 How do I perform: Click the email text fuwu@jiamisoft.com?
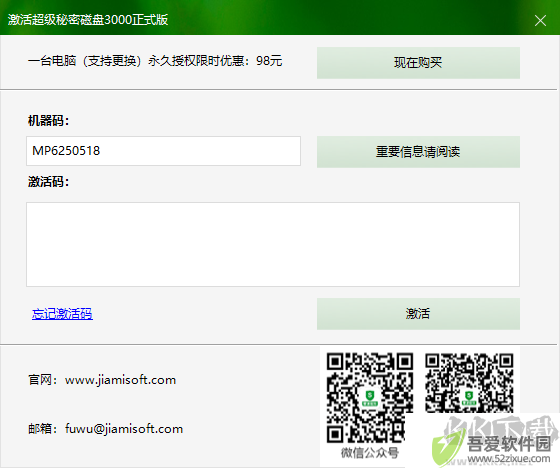point(124,429)
